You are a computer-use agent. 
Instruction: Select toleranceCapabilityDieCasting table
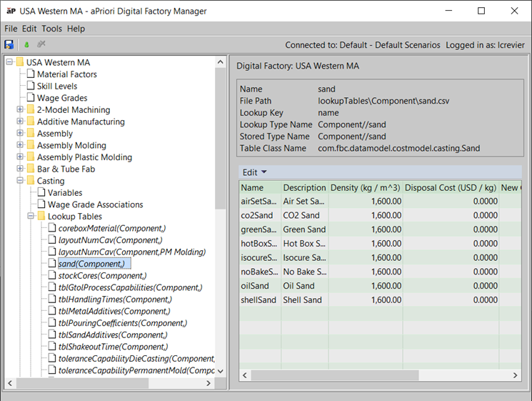click(136, 359)
